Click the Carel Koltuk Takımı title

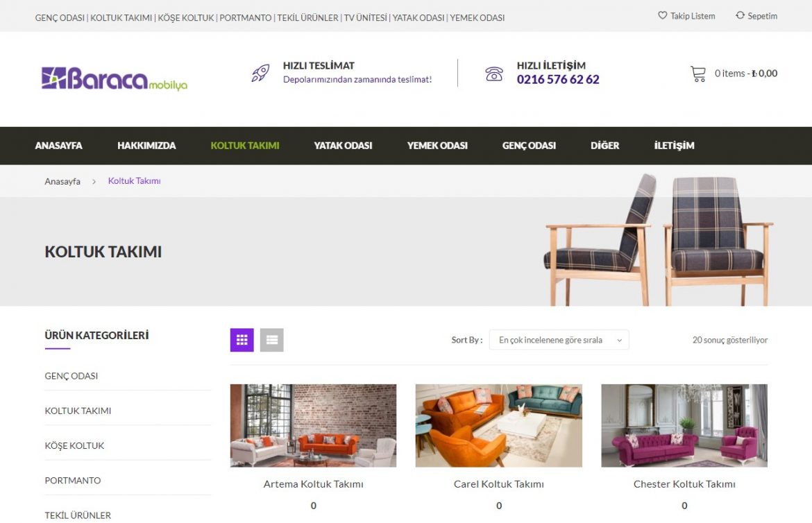tap(499, 484)
